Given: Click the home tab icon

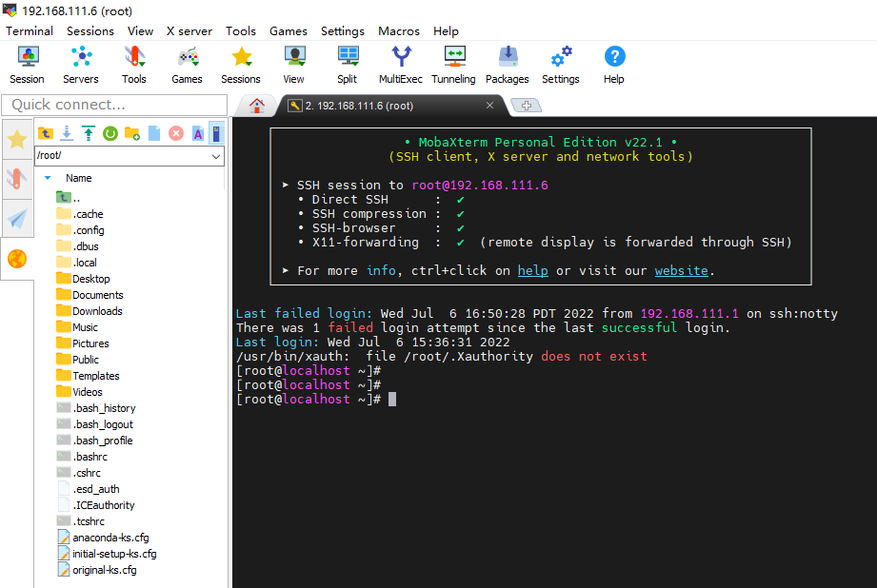Looking at the screenshot, I should 257,106.
